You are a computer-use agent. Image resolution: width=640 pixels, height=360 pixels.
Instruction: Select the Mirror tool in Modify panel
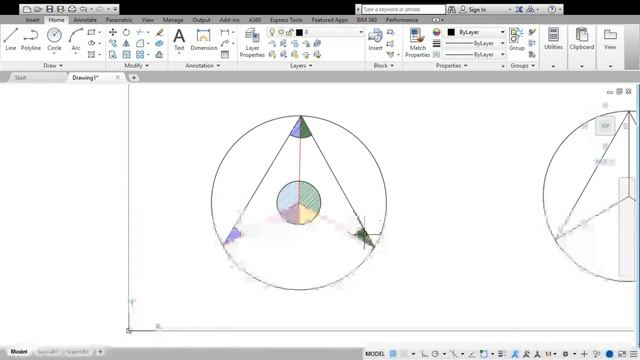point(126,43)
